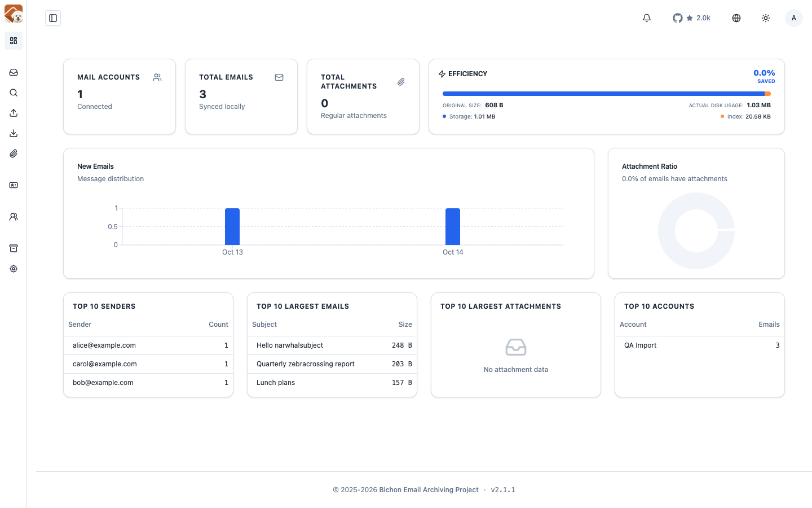Open the Lunch plans email row
Image resolution: width=812 pixels, height=508 pixels.
(x=332, y=383)
